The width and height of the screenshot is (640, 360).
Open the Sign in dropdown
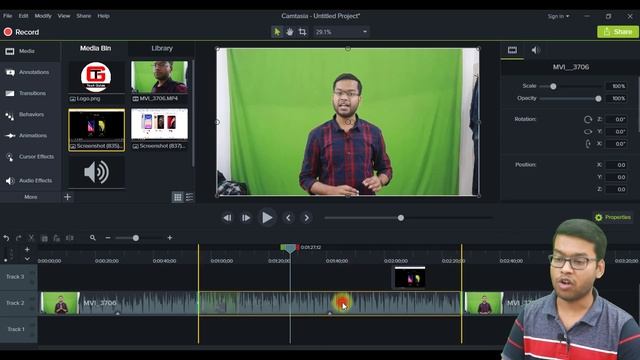click(x=558, y=16)
